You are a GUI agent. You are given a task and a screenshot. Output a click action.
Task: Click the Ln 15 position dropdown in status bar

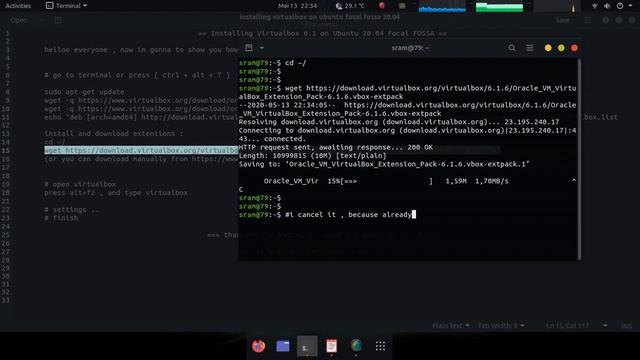click(x=576, y=325)
